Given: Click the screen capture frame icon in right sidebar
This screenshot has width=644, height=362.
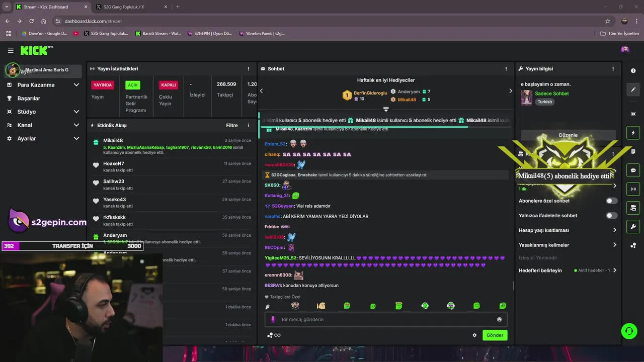Looking at the screenshot, I should pyautogui.click(x=633, y=114).
